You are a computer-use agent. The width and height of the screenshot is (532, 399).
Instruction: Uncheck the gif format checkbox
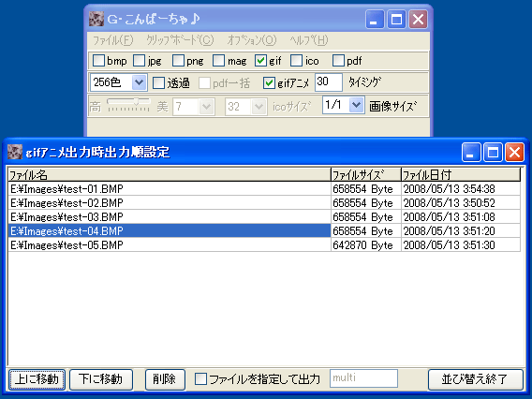(260, 61)
